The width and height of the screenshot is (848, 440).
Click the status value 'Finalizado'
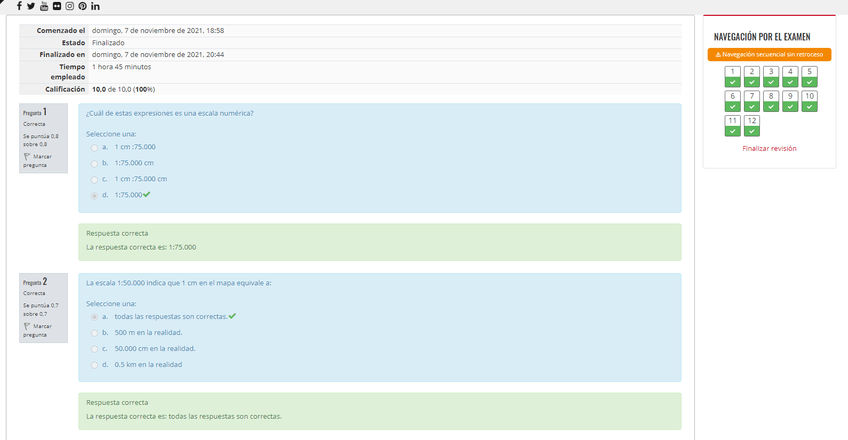click(108, 43)
